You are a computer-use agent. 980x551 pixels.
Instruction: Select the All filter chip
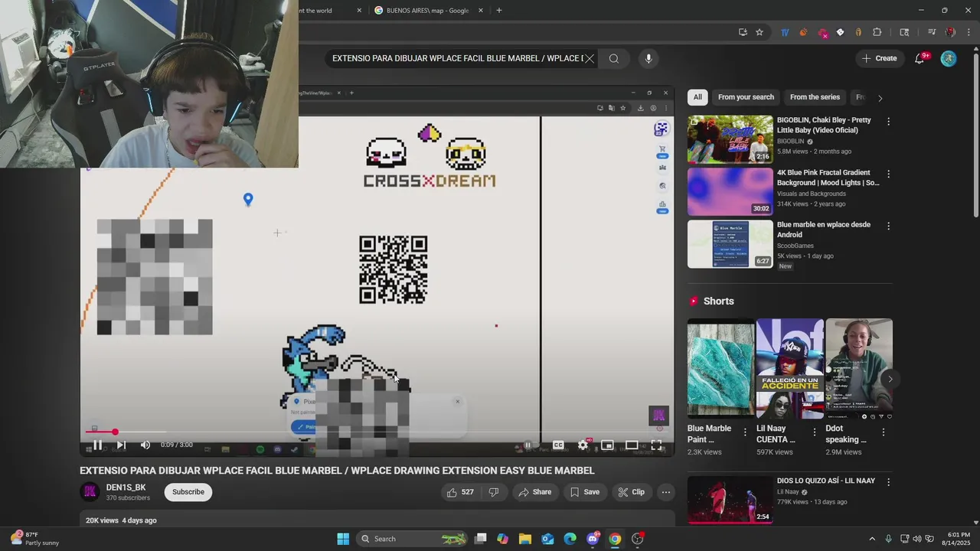point(697,97)
